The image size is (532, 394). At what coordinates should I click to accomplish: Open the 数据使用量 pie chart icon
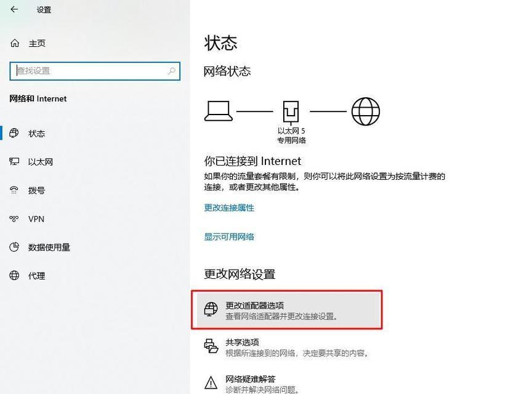[14, 247]
